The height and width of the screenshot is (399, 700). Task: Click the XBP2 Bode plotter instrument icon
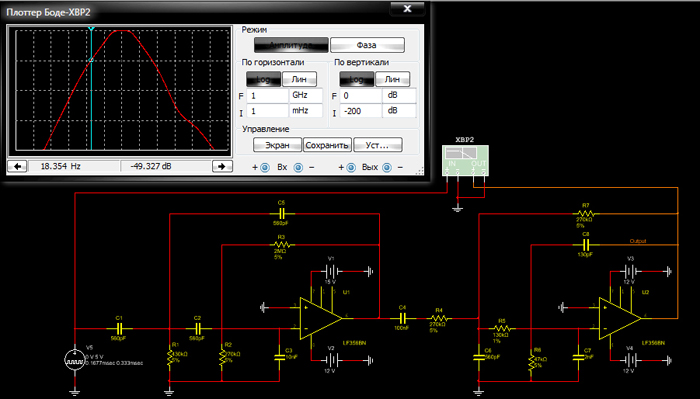tap(465, 161)
